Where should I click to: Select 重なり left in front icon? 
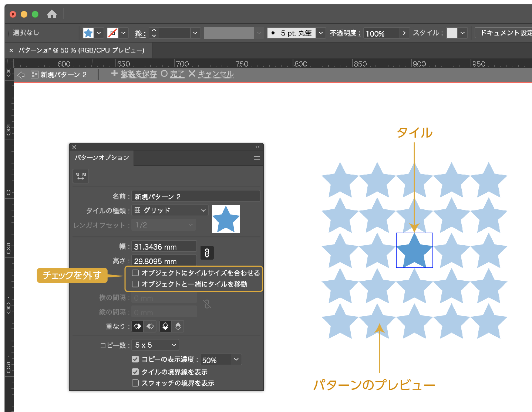pyautogui.click(x=138, y=326)
